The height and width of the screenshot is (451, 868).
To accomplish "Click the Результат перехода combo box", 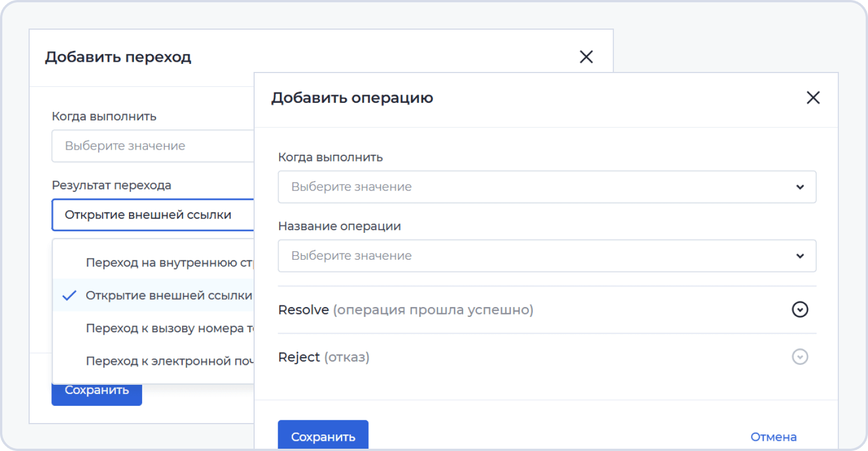I will pos(152,215).
